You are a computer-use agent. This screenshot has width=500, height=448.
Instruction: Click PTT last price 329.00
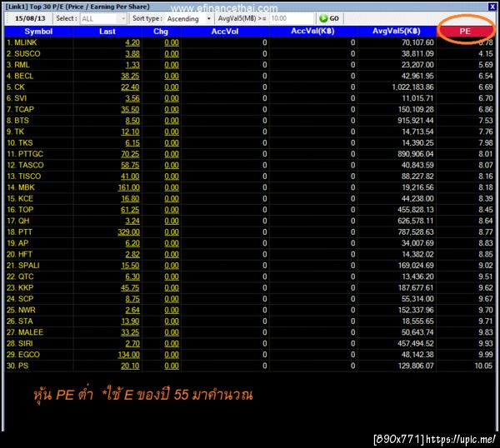(x=128, y=232)
